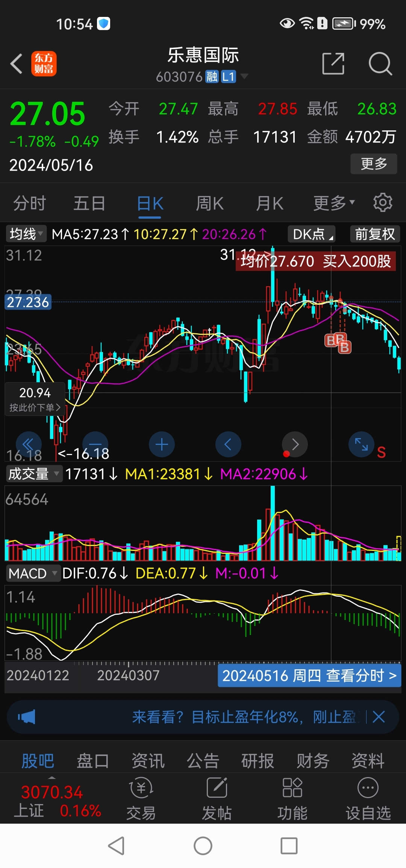Image resolution: width=406 pixels, height=868 pixels.
Task: Open the search magnifier icon
Action: (380, 64)
